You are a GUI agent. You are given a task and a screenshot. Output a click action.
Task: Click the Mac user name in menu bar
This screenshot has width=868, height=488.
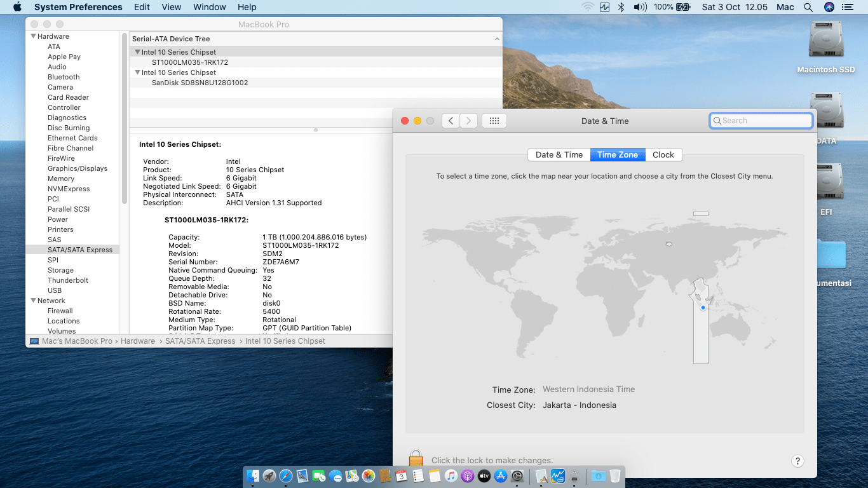point(785,7)
